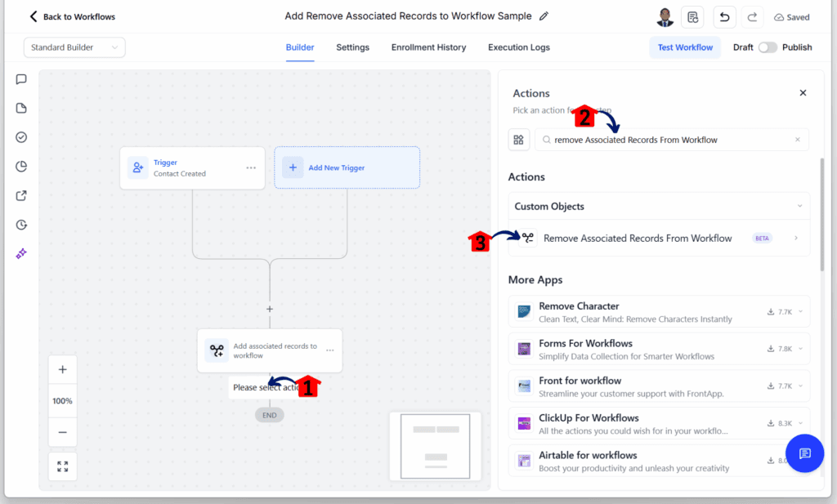
Task: Open the pie chart stats icon in sidebar
Action: (x=20, y=165)
